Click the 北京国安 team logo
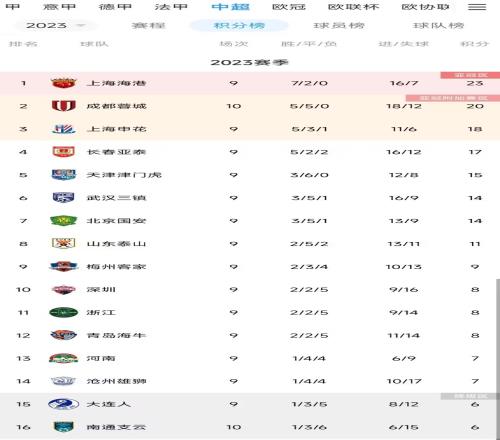This screenshot has height=440, width=500. pos(63,221)
